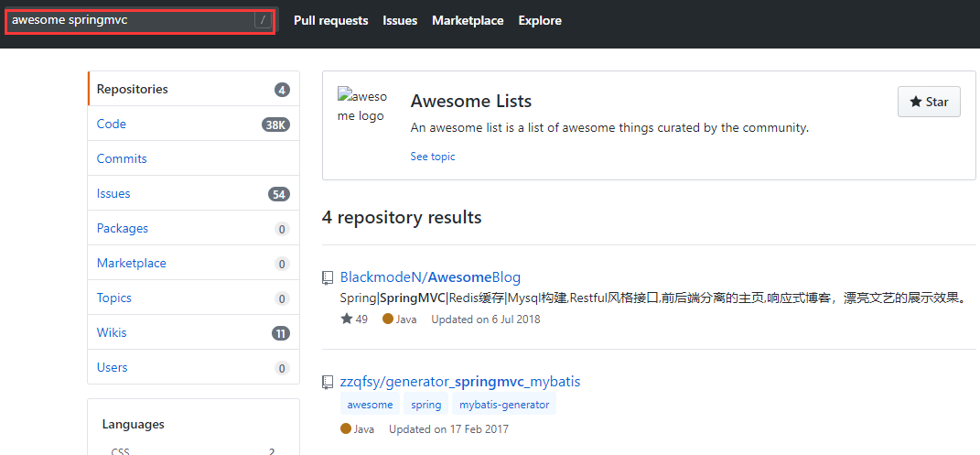Open Pull requests in the top navigation
980x455 pixels.
coord(330,21)
